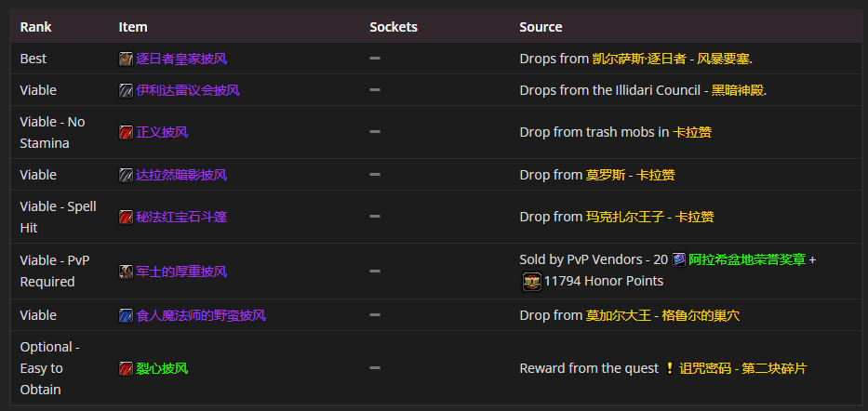Click the 阿拉希盆地荣誉奖章 badge icon
The width and height of the screenshot is (868, 411).
point(679,259)
